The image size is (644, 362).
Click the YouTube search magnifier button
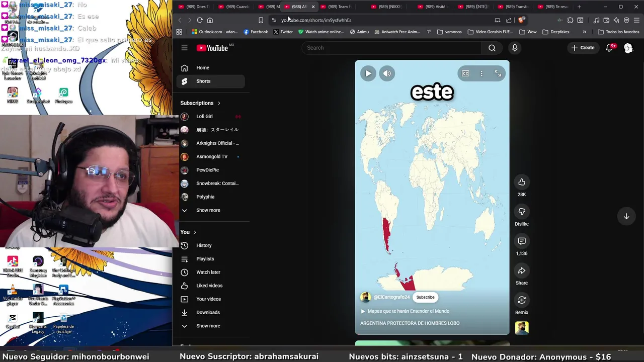[x=492, y=48]
